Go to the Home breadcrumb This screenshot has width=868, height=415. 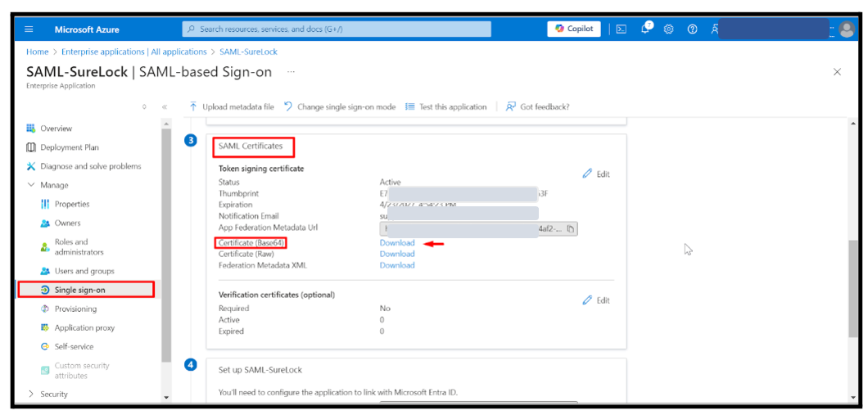click(x=37, y=52)
